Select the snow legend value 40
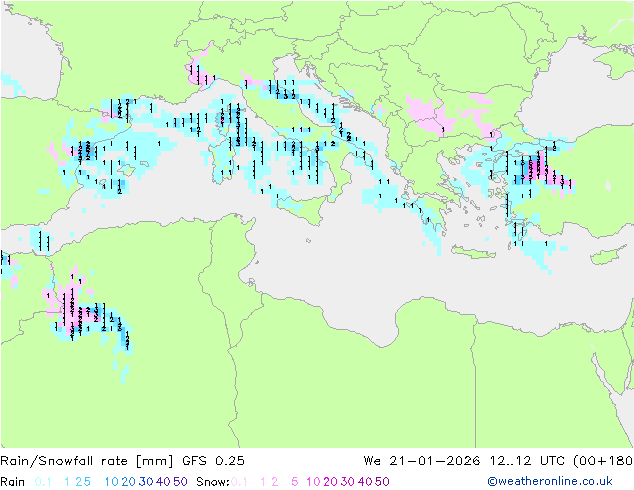This screenshot has height=490, width=634. pyautogui.click(x=365, y=482)
